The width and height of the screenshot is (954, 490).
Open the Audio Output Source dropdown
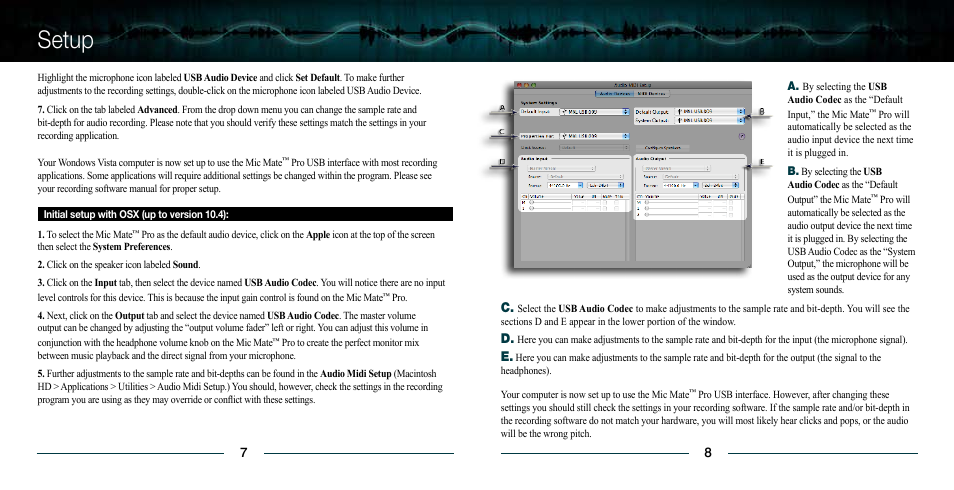pyautogui.click(x=701, y=177)
